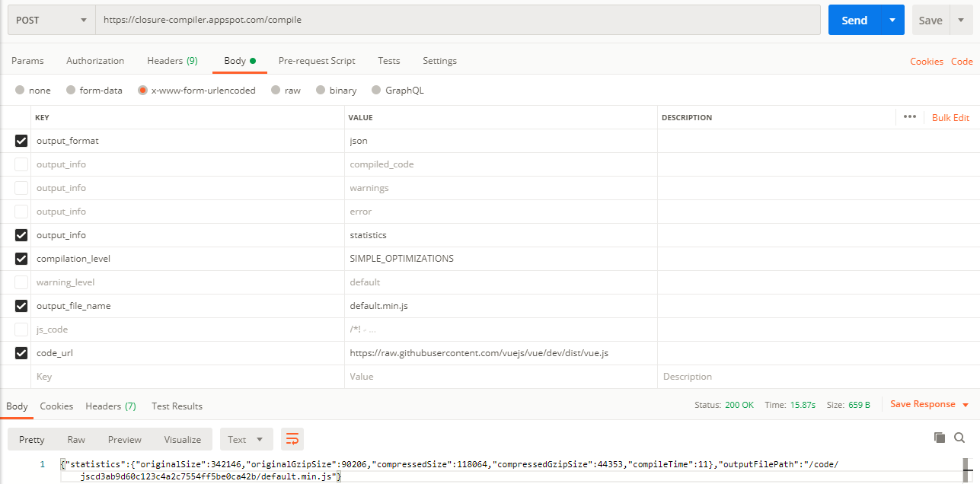Click the copy response to clipboard icon
This screenshot has height=484, width=980.
pyautogui.click(x=940, y=438)
